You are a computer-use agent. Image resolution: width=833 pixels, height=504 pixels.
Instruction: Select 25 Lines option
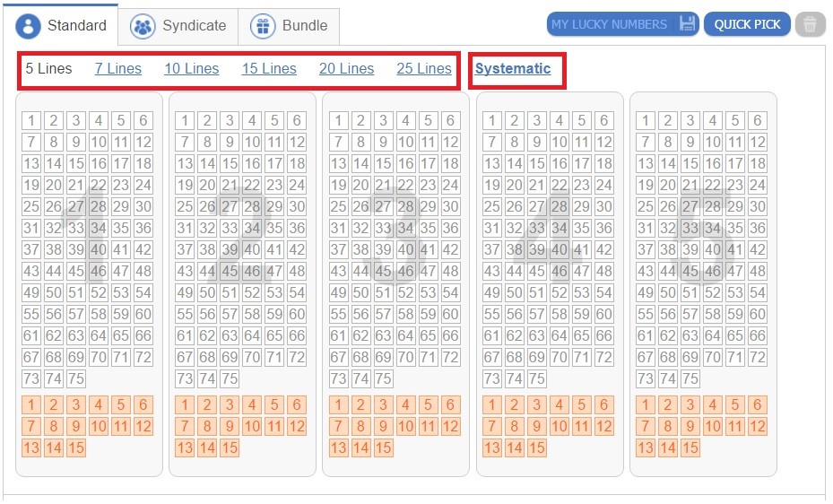[424, 68]
